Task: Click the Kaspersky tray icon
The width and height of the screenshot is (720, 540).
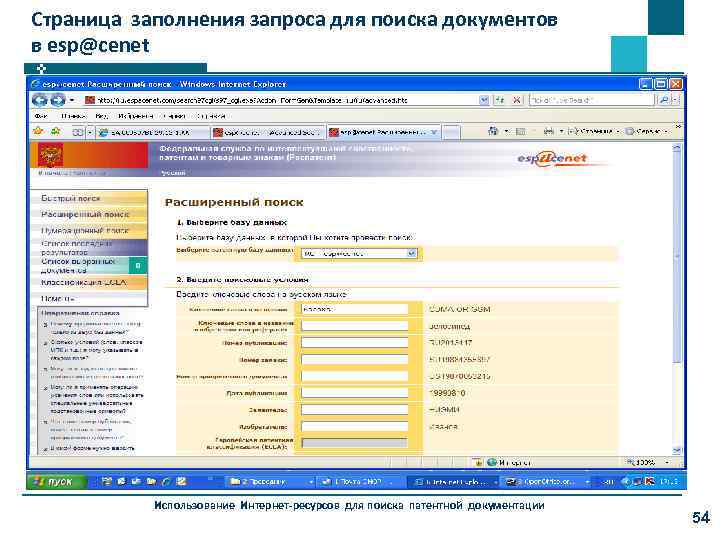Action: click(650, 481)
